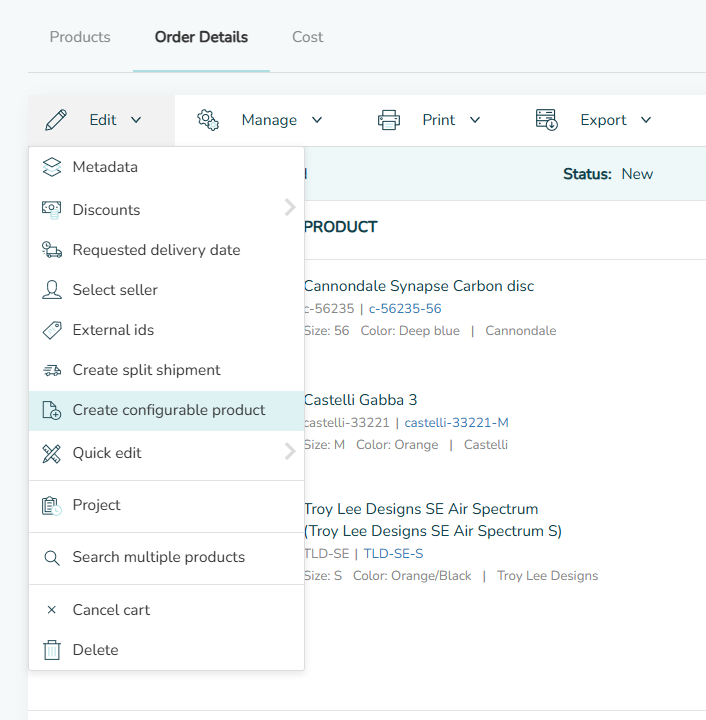Click the External ids tag icon
This screenshot has width=706, height=720.
point(52,330)
